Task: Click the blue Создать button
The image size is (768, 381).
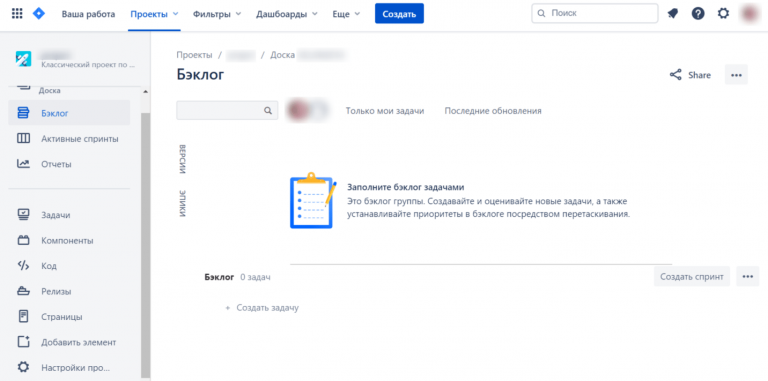Action: click(399, 14)
